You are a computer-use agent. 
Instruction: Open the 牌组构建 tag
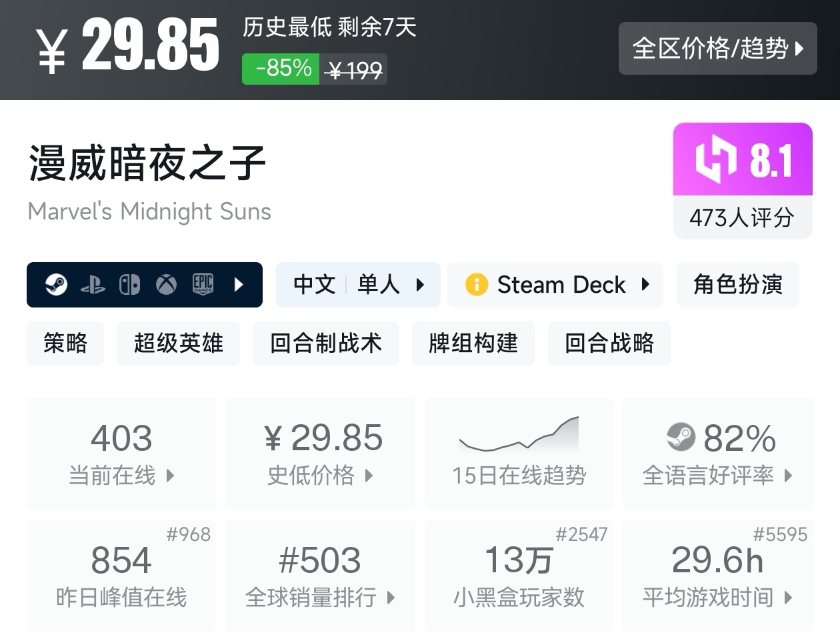(473, 344)
